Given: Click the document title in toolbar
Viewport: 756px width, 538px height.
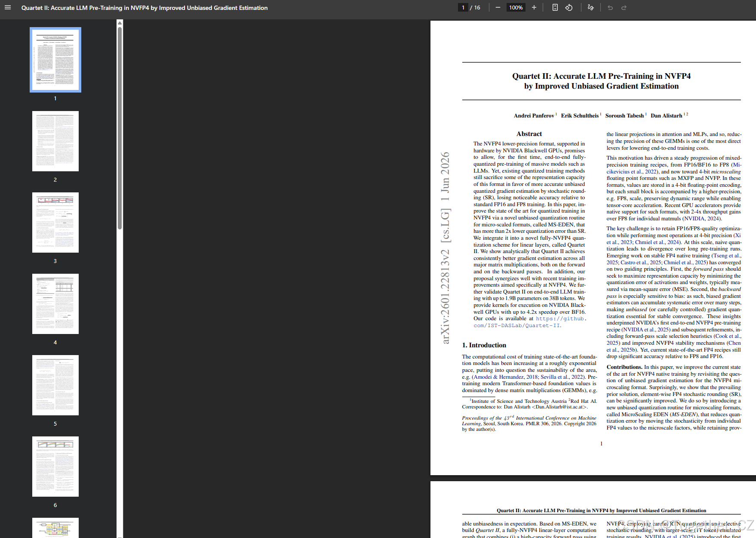Looking at the screenshot, I should pyautogui.click(x=144, y=8).
